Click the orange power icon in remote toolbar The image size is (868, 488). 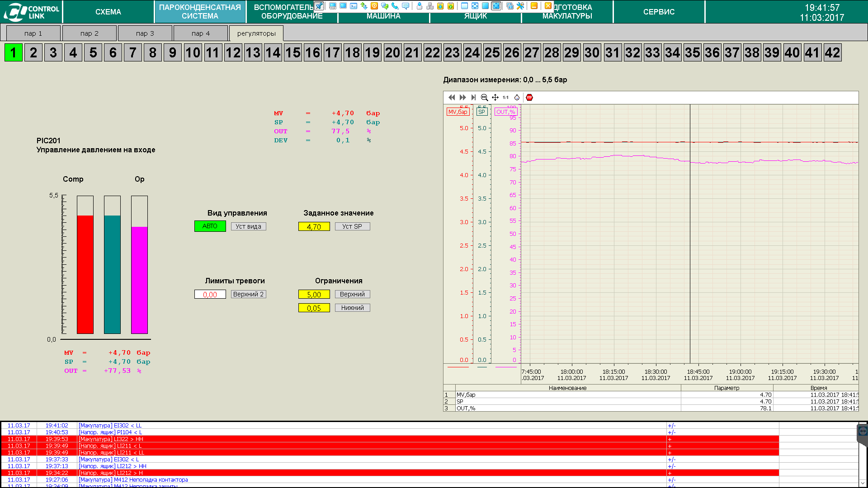point(374,6)
